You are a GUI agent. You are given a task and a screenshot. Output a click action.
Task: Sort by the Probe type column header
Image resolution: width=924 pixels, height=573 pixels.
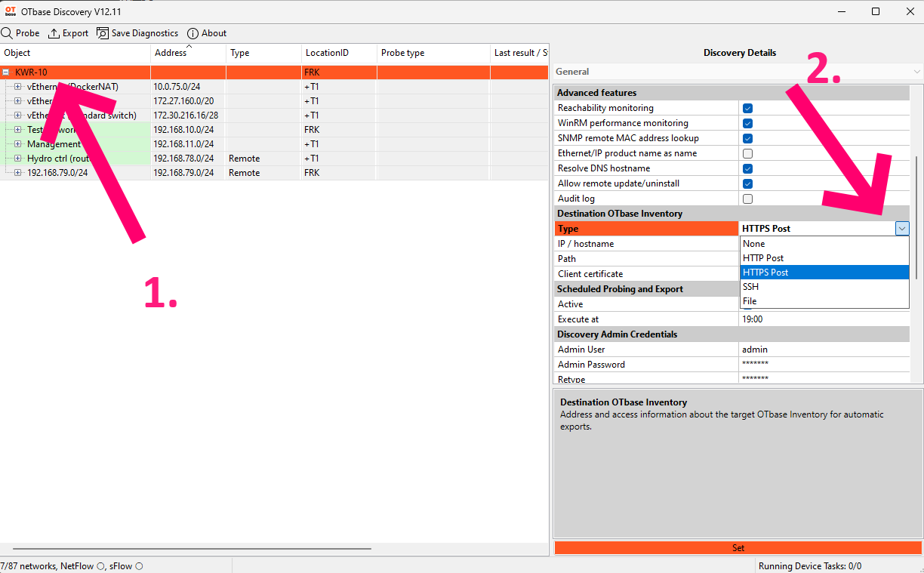[x=434, y=53]
